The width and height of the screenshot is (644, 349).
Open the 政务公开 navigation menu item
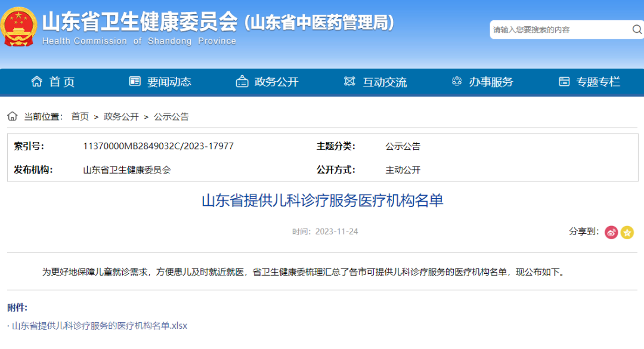pos(277,82)
